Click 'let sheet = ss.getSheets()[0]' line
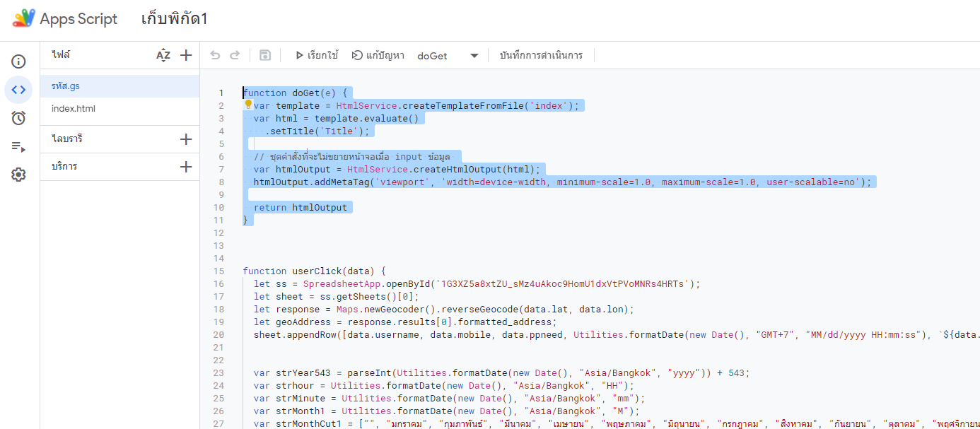 click(337, 296)
